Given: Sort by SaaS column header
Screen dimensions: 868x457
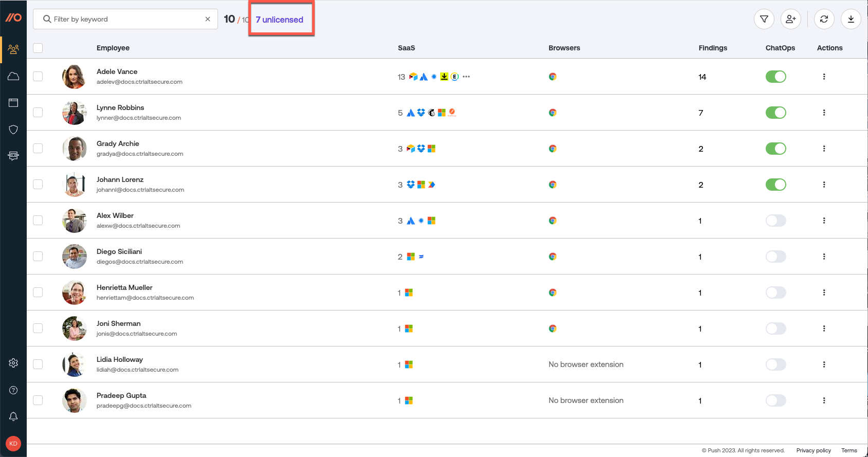Looking at the screenshot, I should point(406,48).
